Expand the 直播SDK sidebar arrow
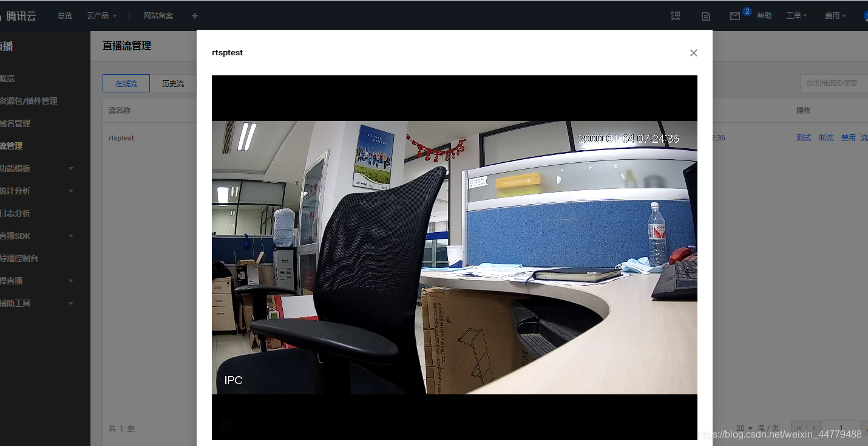Image resolution: width=868 pixels, height=446 pixels. (x=71, y=236)
